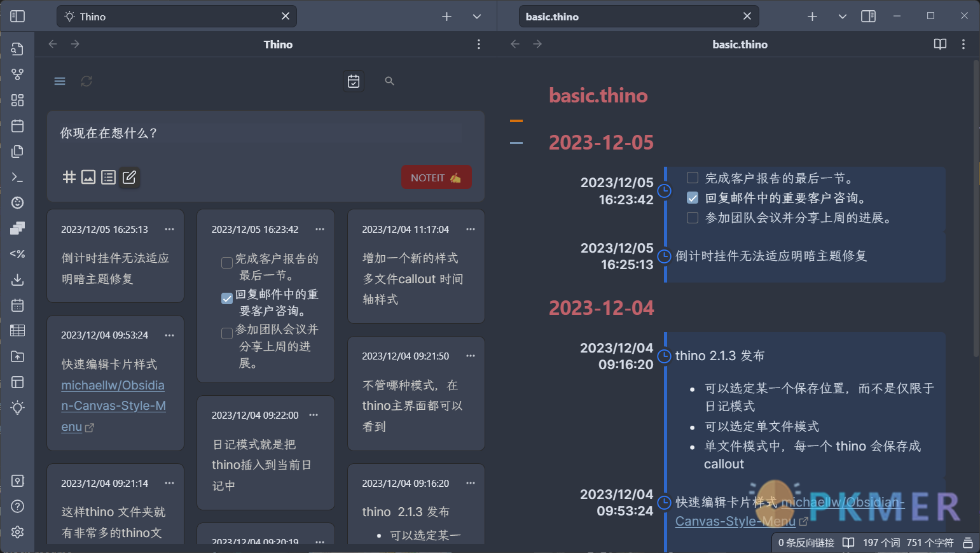Screen dimensions: 980x553
Task: Check '完成客户报告的最后一节。' in basic.thino
Action: pos(693,178)
